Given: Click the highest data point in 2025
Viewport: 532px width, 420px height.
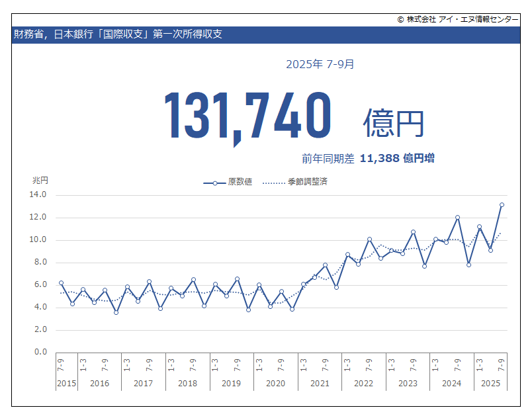Looking at the screenshot, I should pyautogui.click(x=502, y=204).
